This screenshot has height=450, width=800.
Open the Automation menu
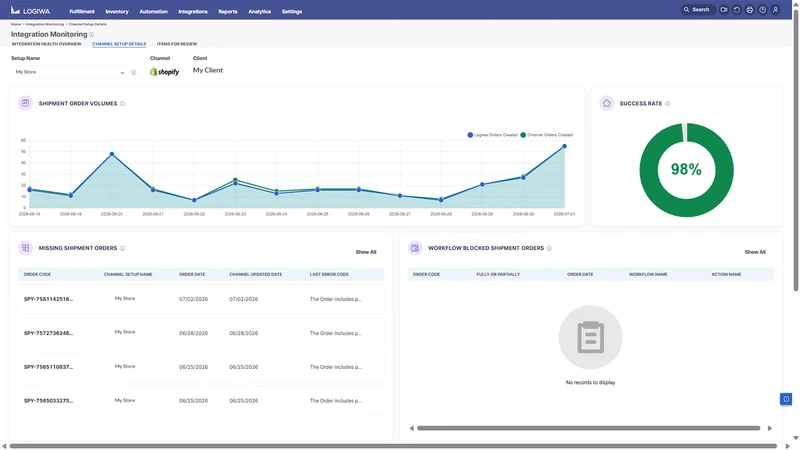pyautogui.click(x=154, y=11)
